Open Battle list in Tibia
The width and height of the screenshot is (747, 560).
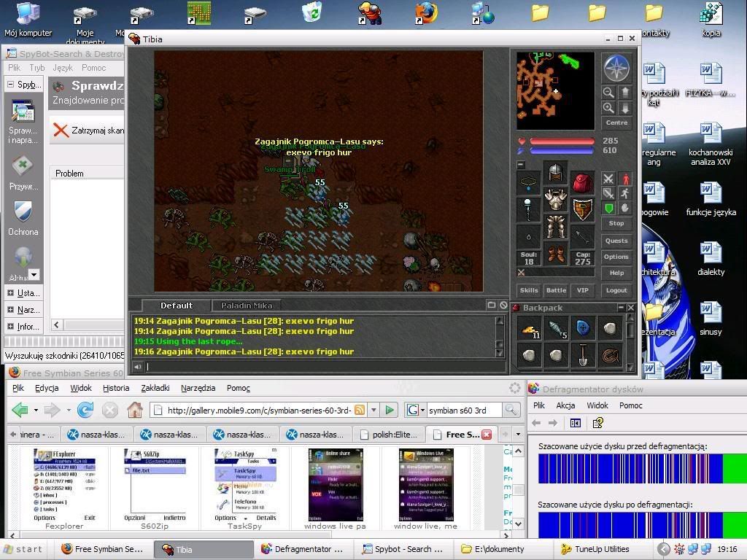(x=556, y=290)
